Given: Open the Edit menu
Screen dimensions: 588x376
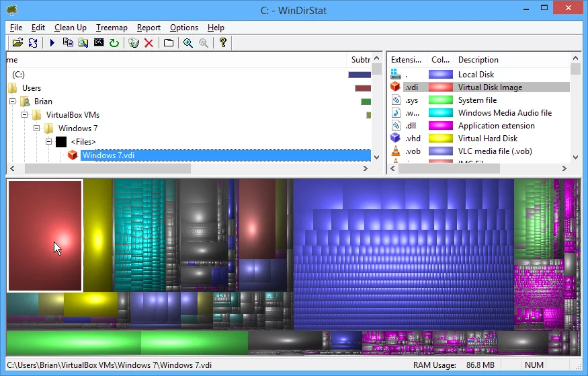Looking at the screenshot, I should 38,28.
